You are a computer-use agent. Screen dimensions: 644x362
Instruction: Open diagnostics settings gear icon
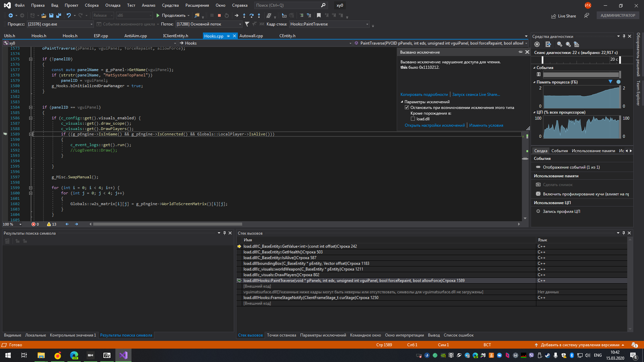tap(537, 44)
